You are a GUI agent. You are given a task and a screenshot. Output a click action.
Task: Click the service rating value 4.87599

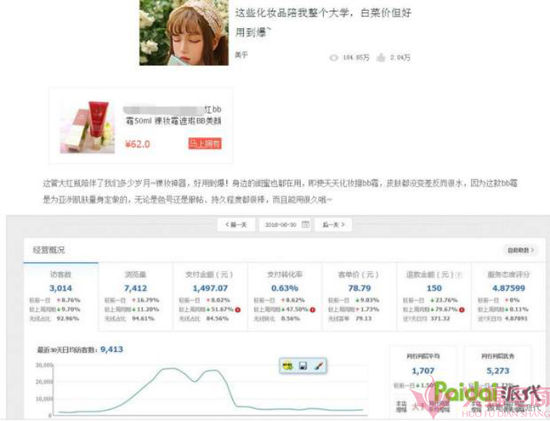pyautogui.click(x=508, y=288)
